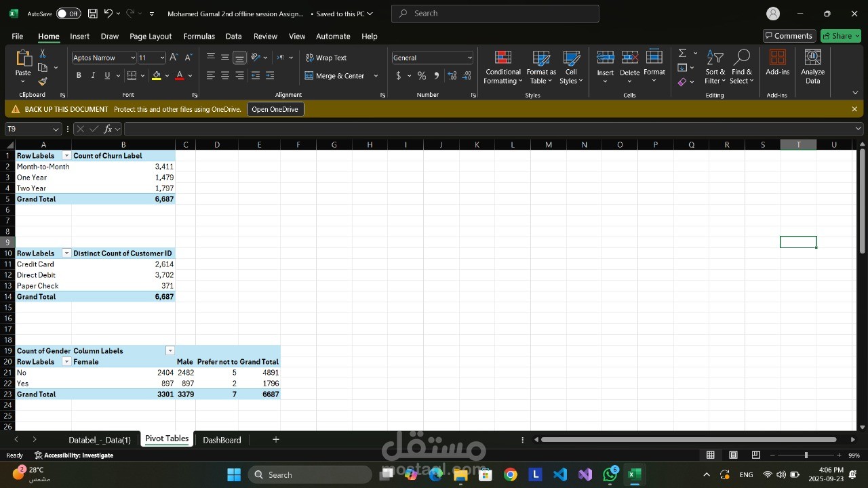The image size is (868, 488).
Task: Toggle AutoSave switch
Action: 68,14
